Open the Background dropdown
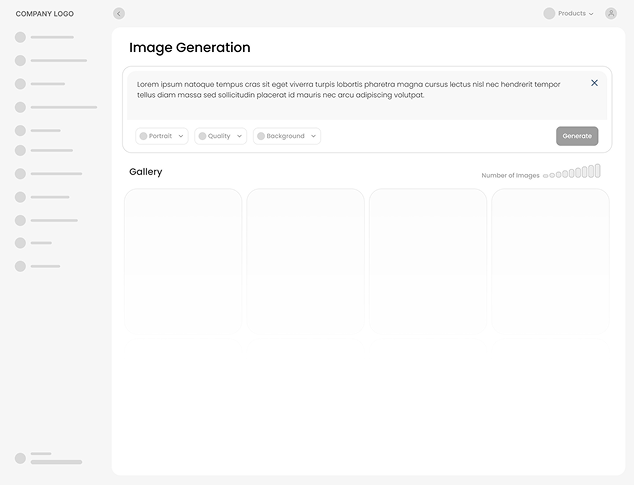Screen dimensions: 634x485 pyautogui.click(x=286, y=136)
